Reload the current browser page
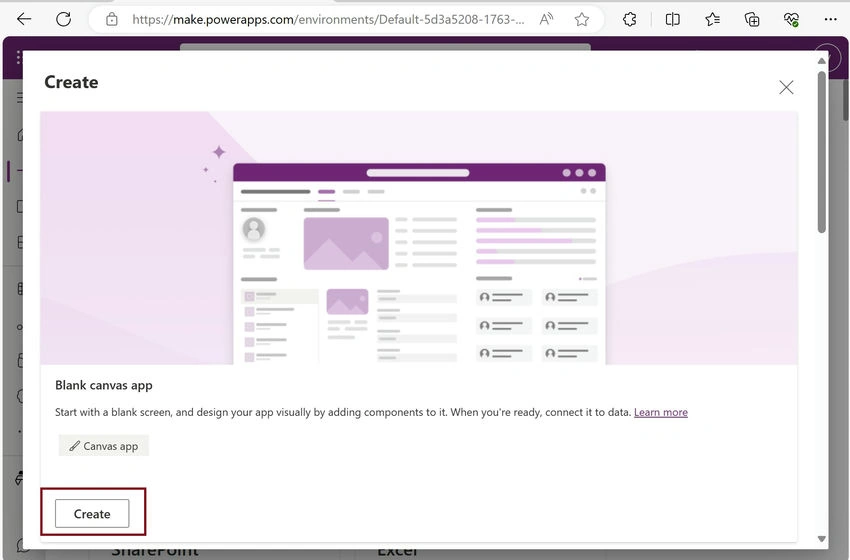Viewport: 850px width, 560px height. point(63,20)
